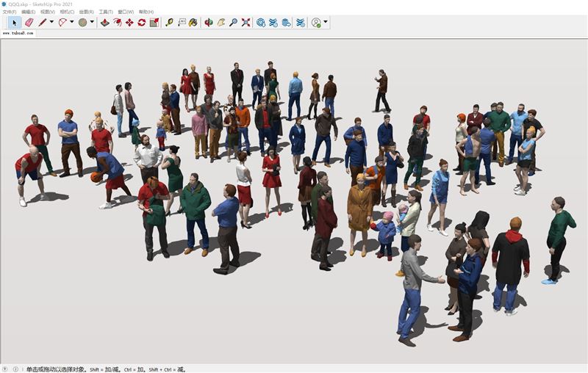The width and height of the screenshot is (588, 373).
Task: Click the Layout send icon
Action: coord(286,23)
